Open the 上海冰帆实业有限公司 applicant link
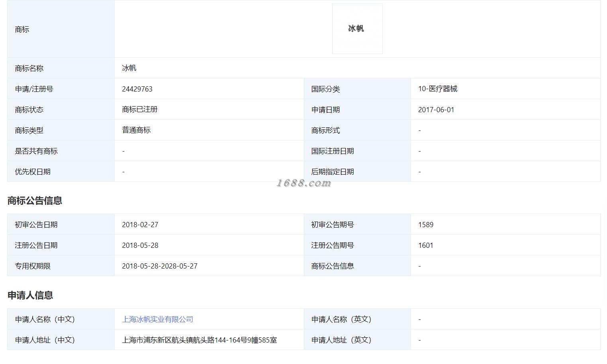The width and height of the screenshot is (607, 364). (157, 319)
